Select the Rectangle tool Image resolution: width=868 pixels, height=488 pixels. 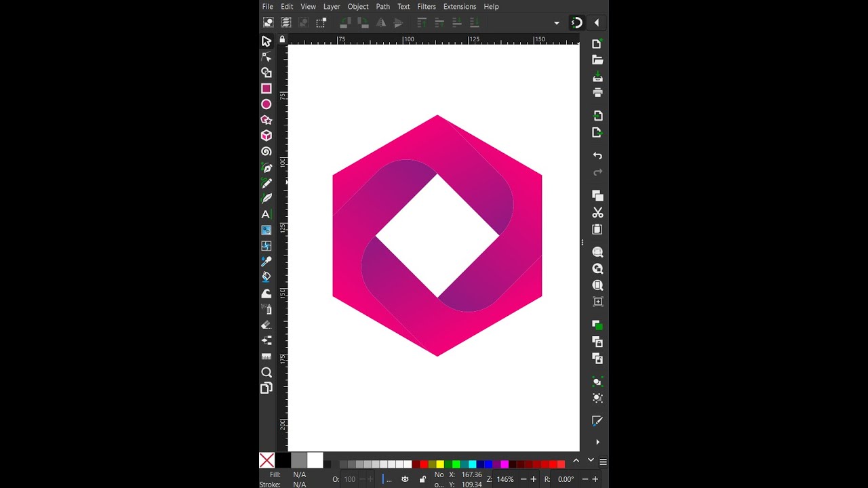tap(267, 89)
